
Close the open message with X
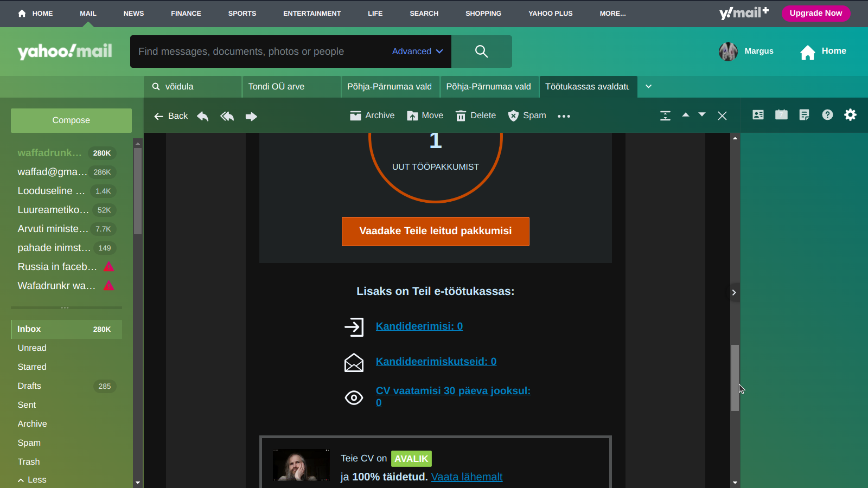click(722, 115)
